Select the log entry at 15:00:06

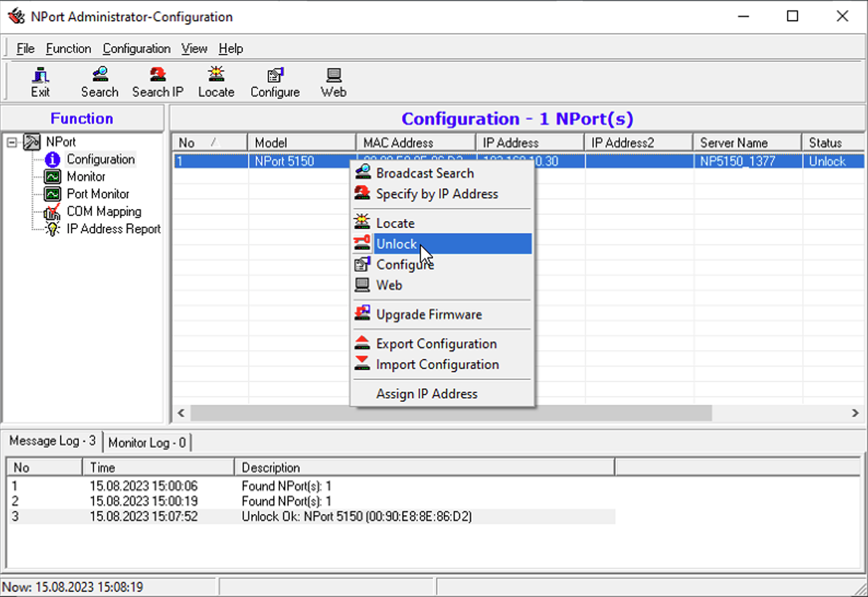(x=311, y=486)
